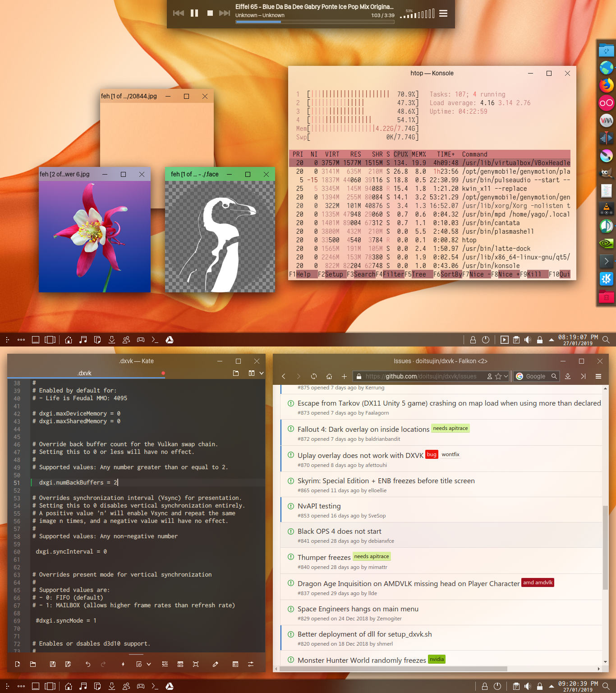Open the Kate tab bar dropdown chevron
The height and width of the screenshot is (693, 616).
click(x=262, y=373)
